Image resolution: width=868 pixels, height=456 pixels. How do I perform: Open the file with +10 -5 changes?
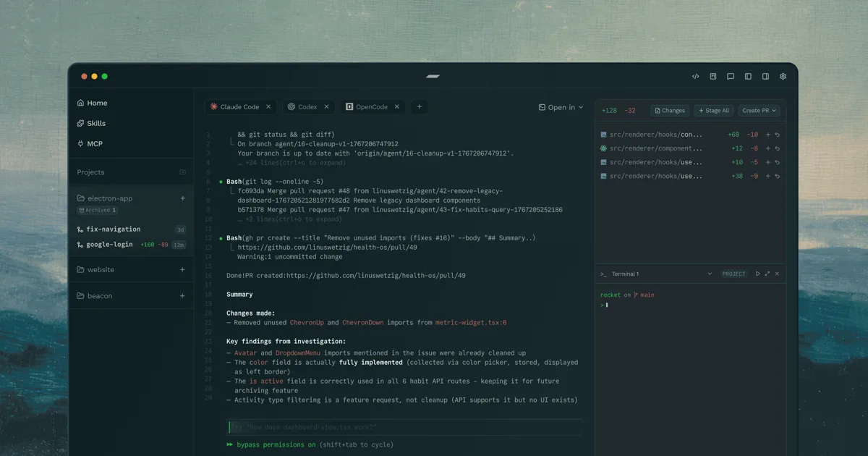tap(651, 162)
